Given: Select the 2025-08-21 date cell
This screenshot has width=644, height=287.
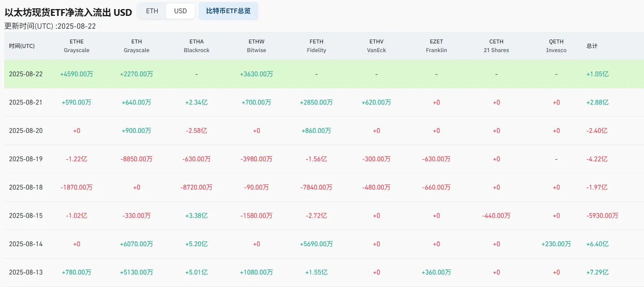Looking at the screenshot, I should [x=26, y=102].
